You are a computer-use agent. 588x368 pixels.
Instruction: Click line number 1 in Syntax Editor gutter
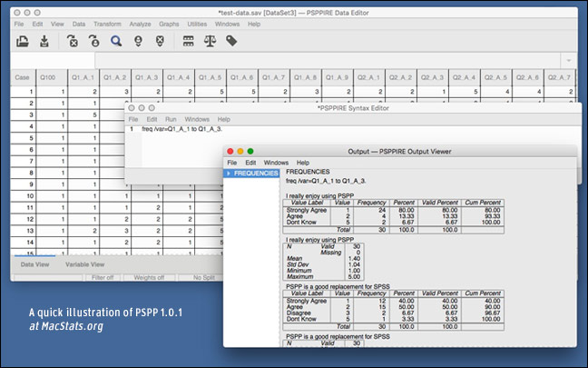[132, 129]
